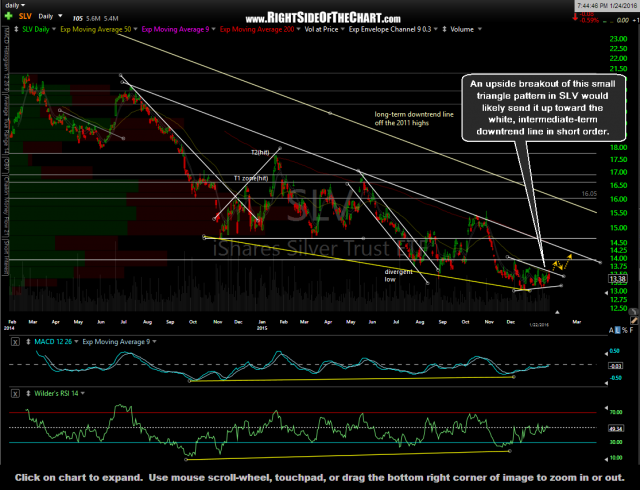
Task: Expand the Exp Envelope Channel 9 0.3 dropdown
Action: click(436, 29)
